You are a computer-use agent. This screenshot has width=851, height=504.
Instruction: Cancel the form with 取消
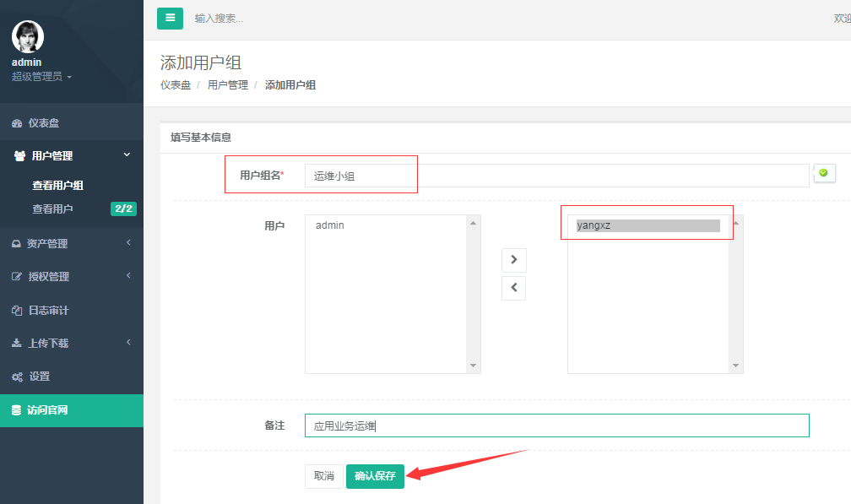[323, 476]
